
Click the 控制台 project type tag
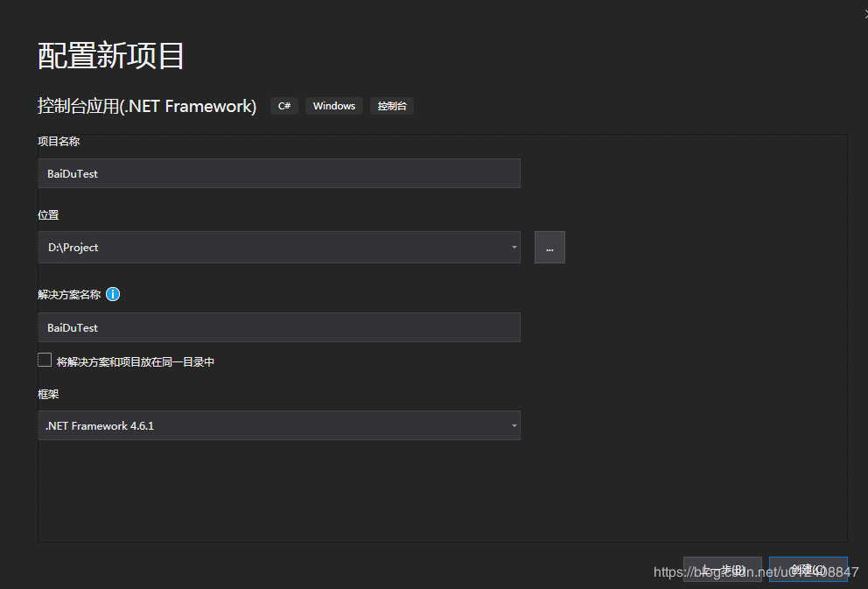(391, 106)
